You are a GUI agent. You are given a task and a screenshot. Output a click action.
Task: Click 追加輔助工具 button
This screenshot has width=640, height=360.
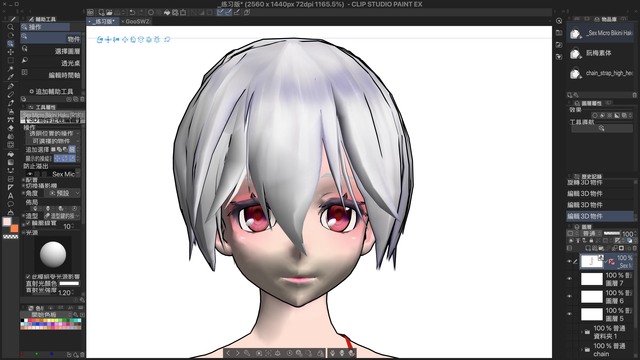tap(51, 91)
